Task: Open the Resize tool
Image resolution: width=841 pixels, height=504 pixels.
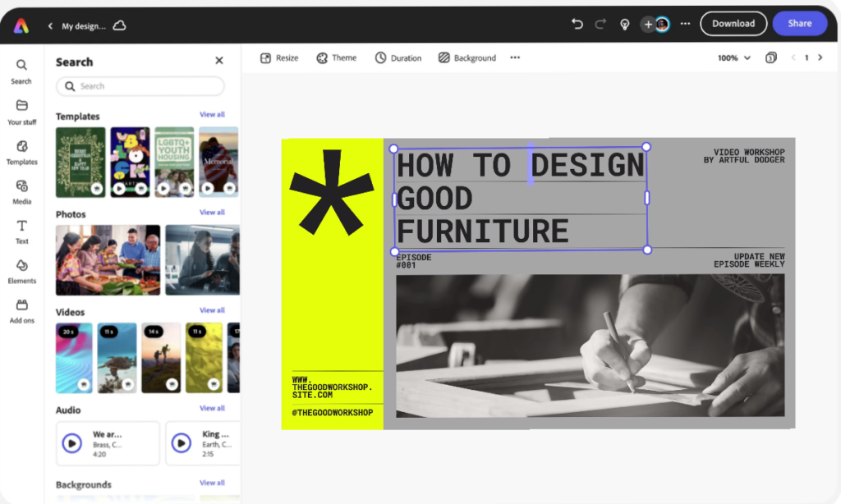Action: pyautogui.click(x=279, y=58)
